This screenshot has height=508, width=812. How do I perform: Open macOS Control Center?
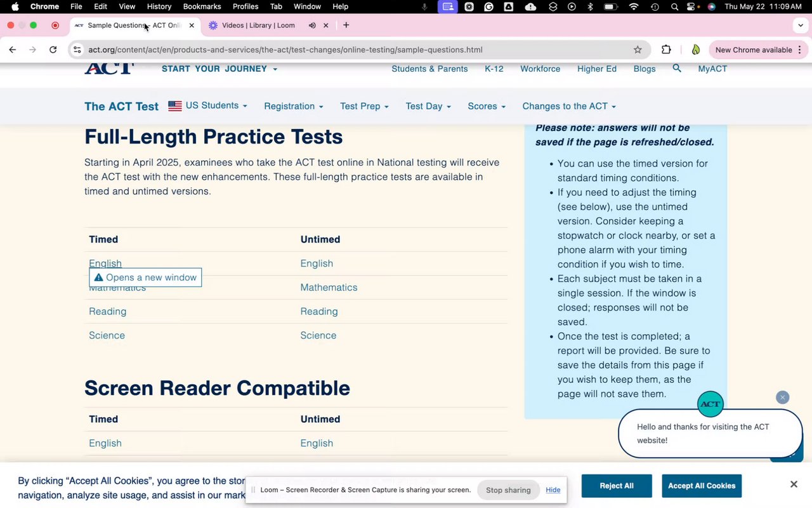pyautogui.click(x=692, y=6)
